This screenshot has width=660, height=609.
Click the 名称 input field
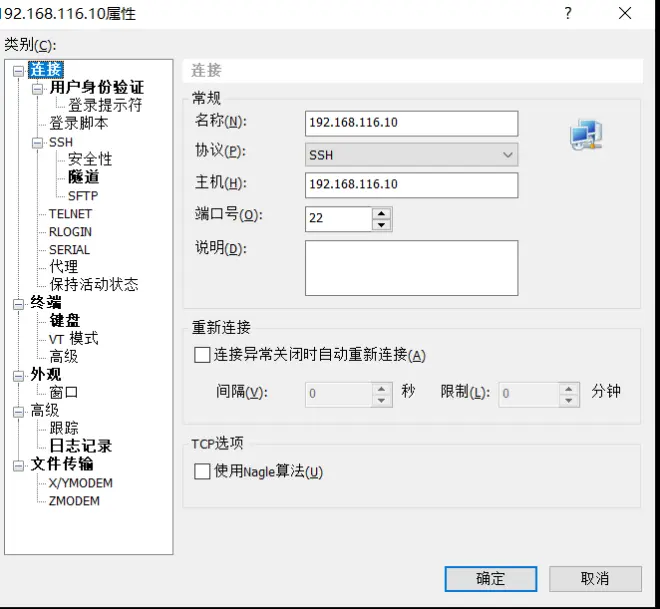pyautogui.click(x=411, y=123)
